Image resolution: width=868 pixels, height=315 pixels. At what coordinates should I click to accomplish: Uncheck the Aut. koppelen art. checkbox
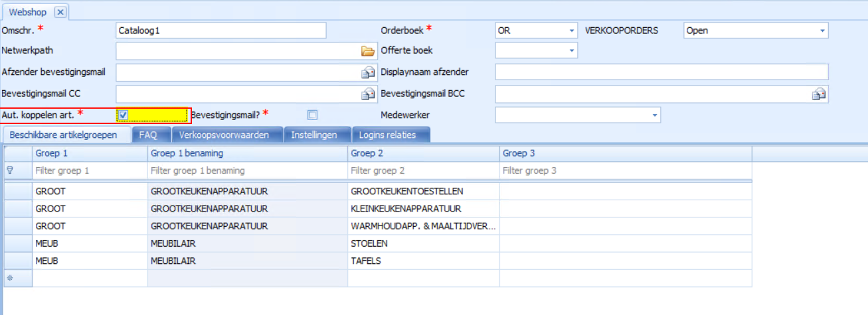coord(124,115)
